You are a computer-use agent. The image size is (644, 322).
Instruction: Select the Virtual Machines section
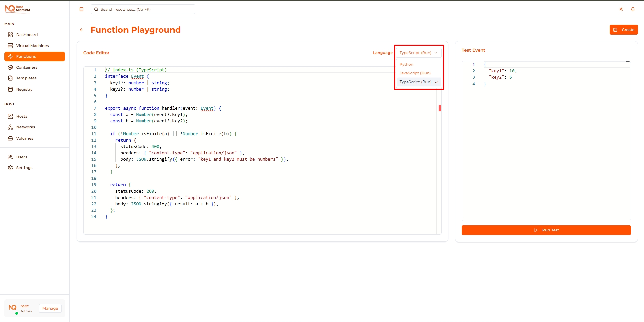32,45
